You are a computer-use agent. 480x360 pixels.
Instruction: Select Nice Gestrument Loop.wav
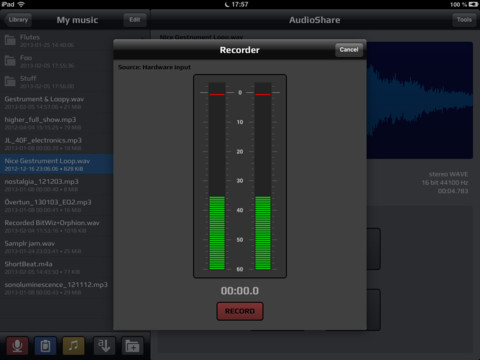coord(57,164)
